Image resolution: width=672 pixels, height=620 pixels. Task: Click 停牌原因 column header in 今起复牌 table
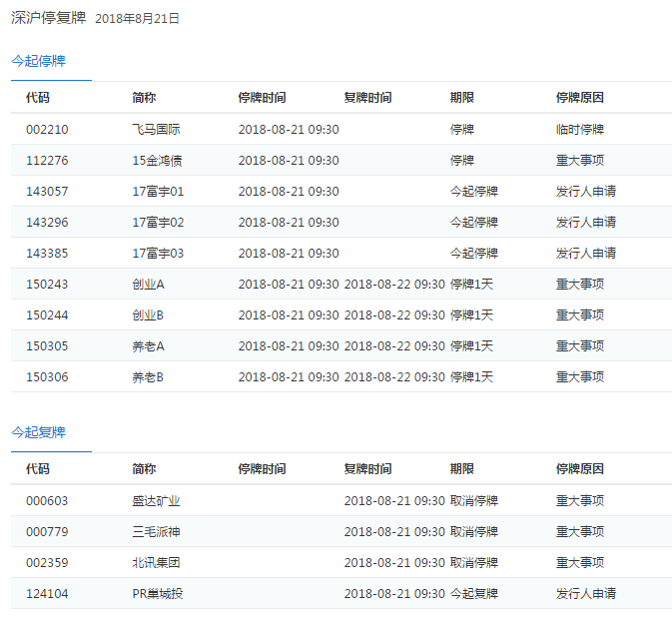(579, 469)
